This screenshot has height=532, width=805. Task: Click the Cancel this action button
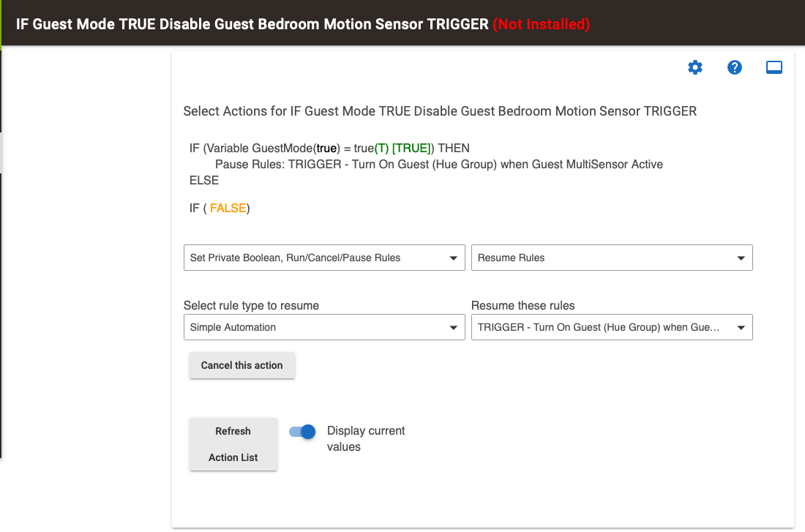(241, 365)
